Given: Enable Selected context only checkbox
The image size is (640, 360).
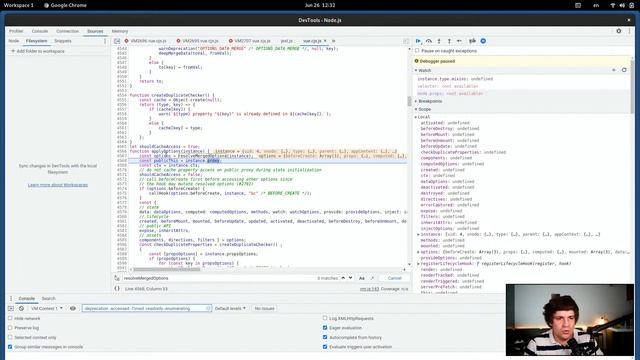Looking at the screenshot, I should pyautogui.click(x=10, y=337).
